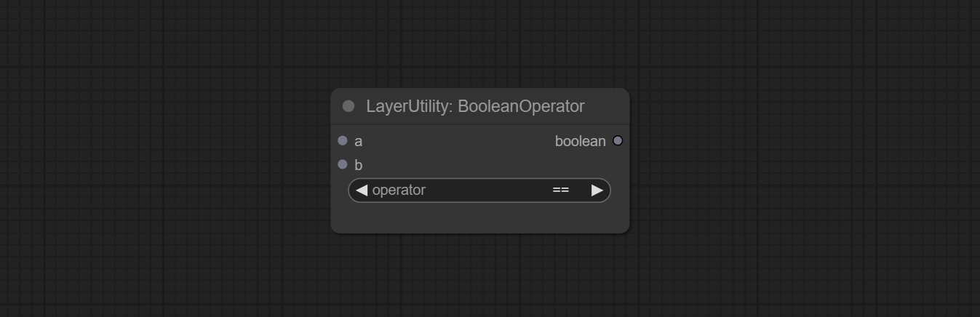Click the input label b
This screenshot has width=980, height=317.
click(x=358, y=165)
